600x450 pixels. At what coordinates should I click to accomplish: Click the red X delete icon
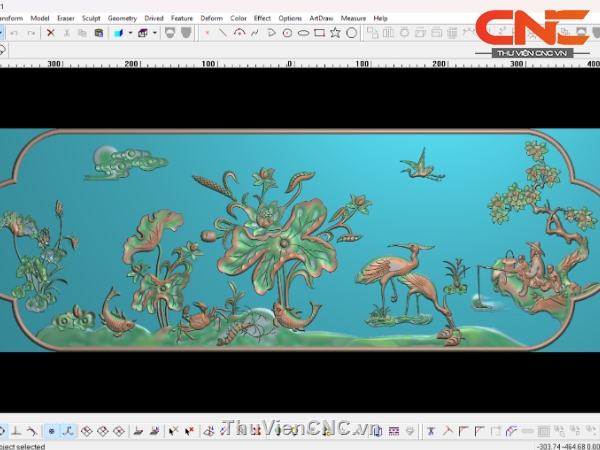(51, 33)
